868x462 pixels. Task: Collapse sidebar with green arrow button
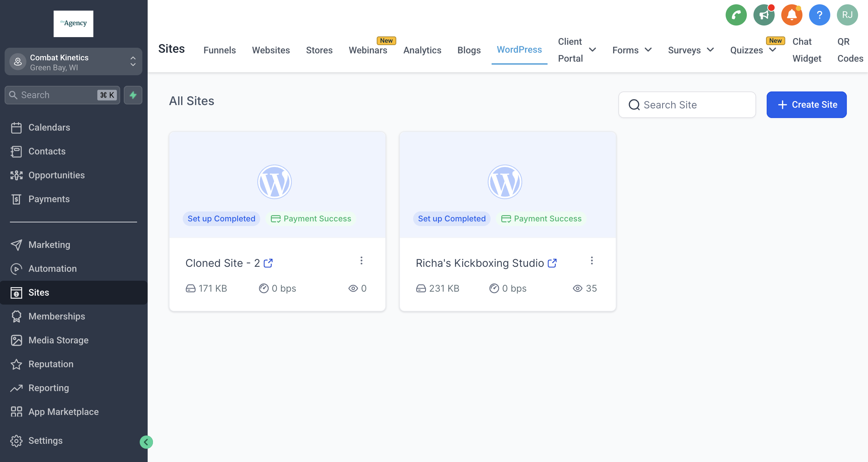(x=146, y=442)
